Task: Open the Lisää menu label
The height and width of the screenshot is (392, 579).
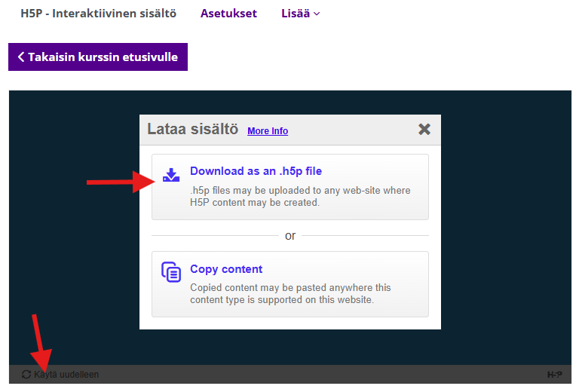Action: coord(295,14)
